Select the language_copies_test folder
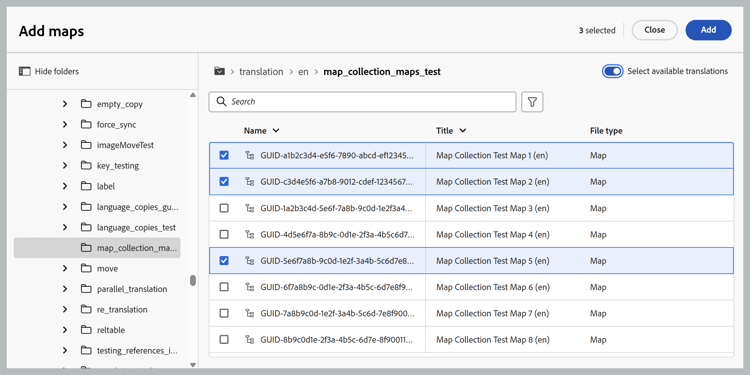750x375 pixels. (136, 227)
